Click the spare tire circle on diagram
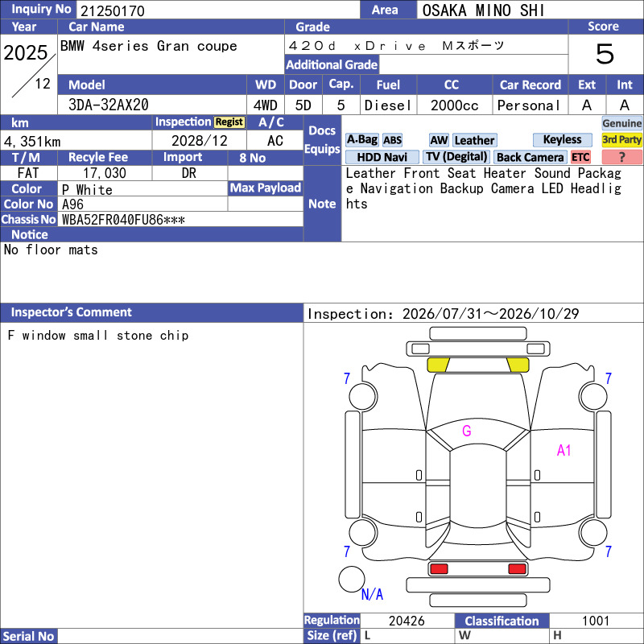 coord(352,579)
